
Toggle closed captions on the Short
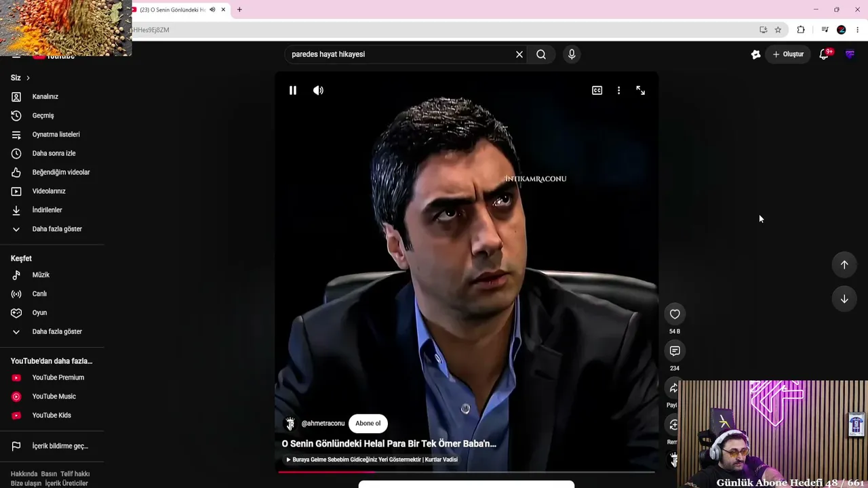[597, 90]
